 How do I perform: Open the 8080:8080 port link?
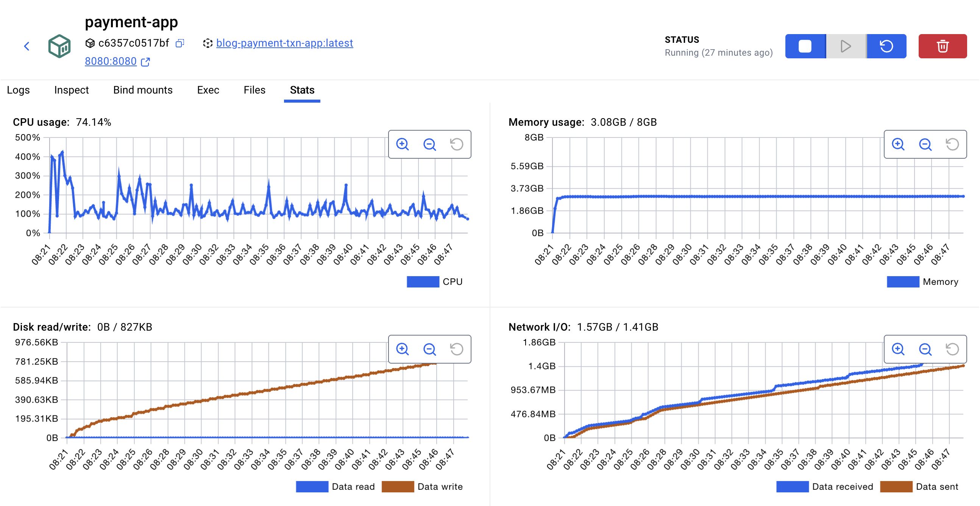pos(110,61)
